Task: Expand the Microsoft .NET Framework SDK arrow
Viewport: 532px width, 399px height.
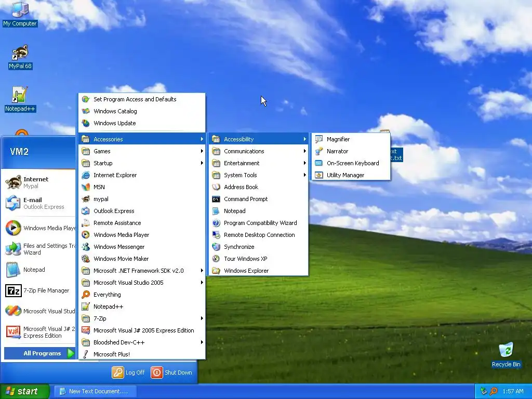Action: [x=202, y=270]
